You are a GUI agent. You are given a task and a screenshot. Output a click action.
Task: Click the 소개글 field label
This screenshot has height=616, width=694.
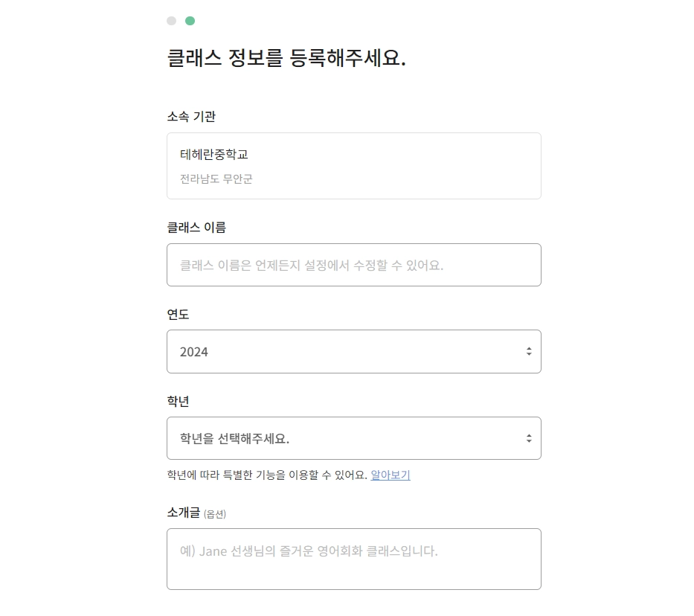[184, 513]
